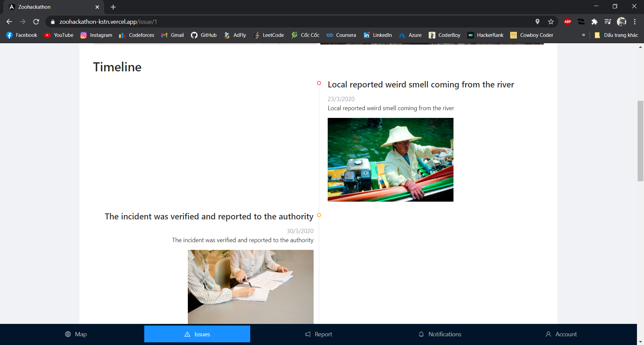Click the vertical scrollbar thumb
This screenshot has height=345, width=644.
(x=640, y=141)
